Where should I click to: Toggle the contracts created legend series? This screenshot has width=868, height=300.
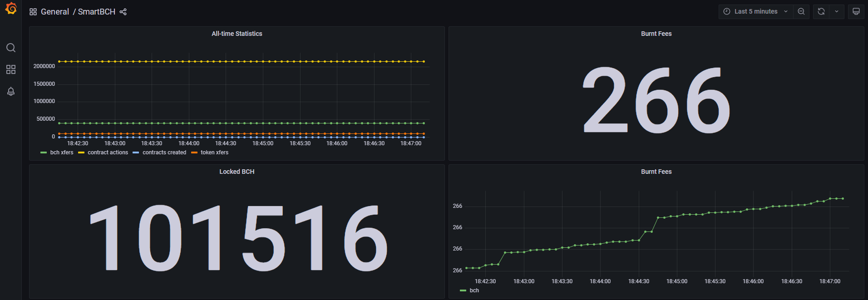(x=164, y=152)
